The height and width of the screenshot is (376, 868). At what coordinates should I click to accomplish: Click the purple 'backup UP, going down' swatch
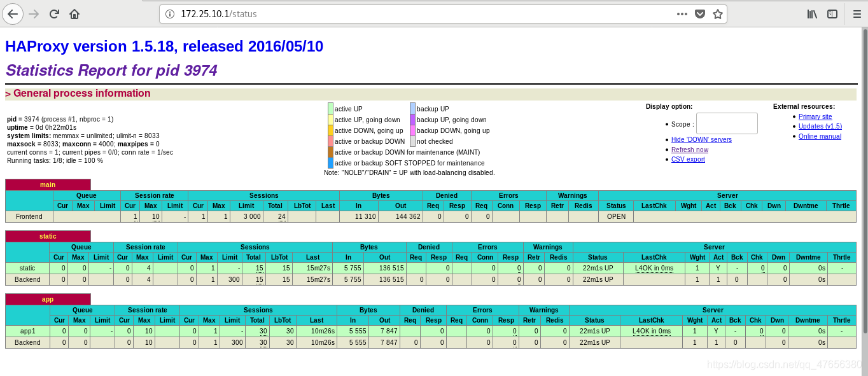412,120
